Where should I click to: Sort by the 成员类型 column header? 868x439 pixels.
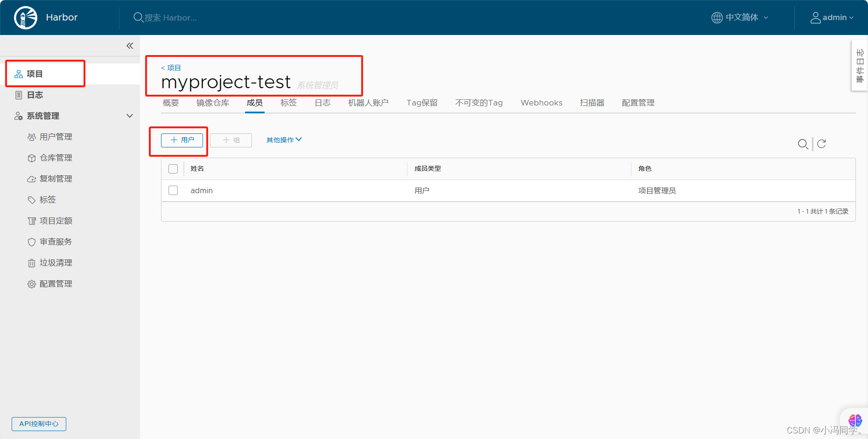point(427,168)
